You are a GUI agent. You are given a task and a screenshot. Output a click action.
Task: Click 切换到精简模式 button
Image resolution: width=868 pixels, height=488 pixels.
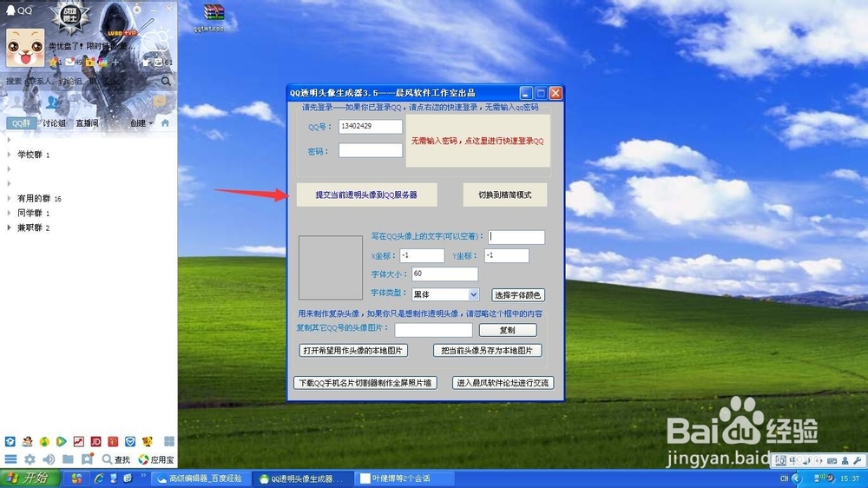pos(505,195)
